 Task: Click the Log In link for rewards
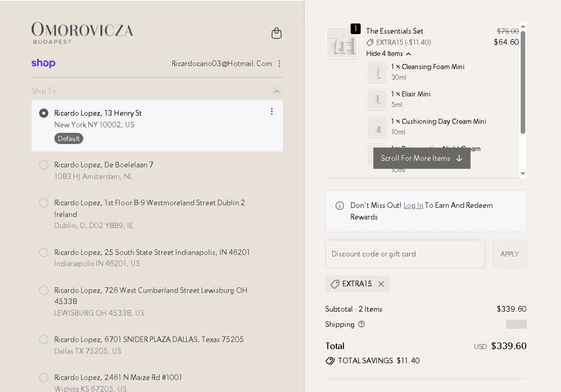(413, 205)
